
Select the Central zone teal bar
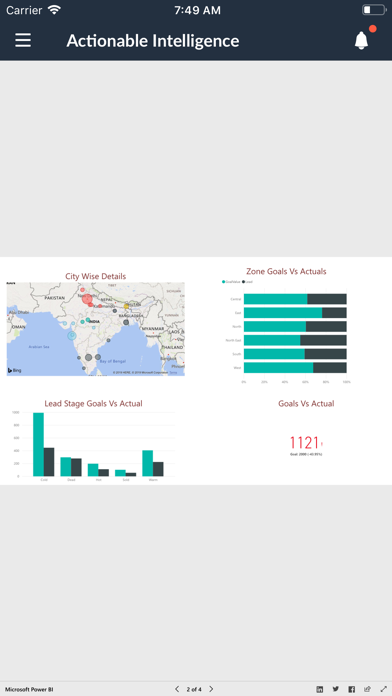276,299
